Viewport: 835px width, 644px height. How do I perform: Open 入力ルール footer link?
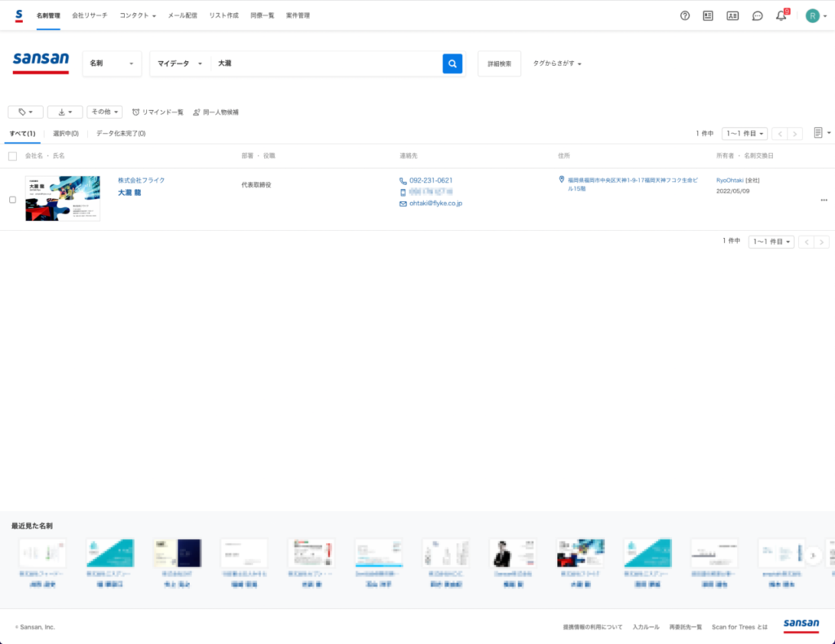coord(646,627)
